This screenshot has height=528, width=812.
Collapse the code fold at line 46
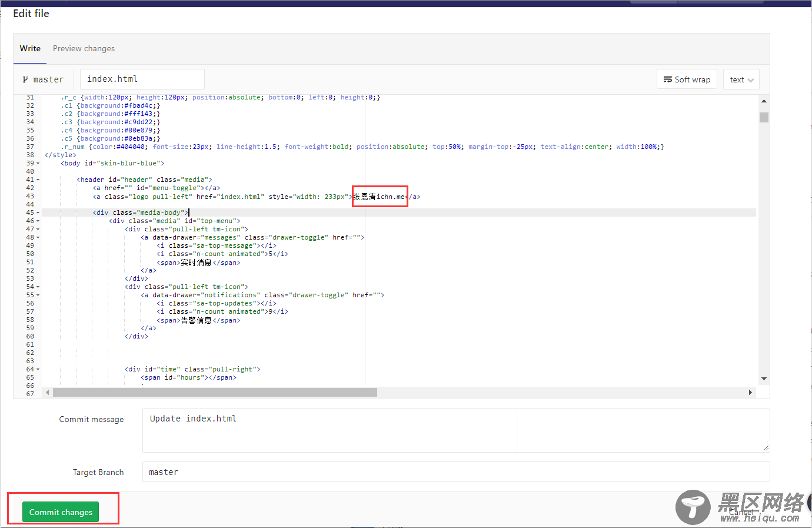point(38,221)
